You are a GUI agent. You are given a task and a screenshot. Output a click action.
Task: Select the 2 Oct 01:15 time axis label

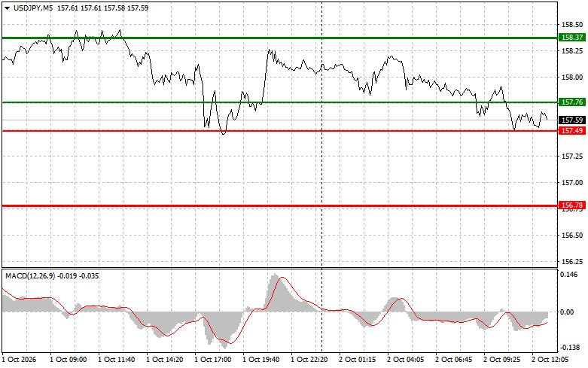coord(358,360)
